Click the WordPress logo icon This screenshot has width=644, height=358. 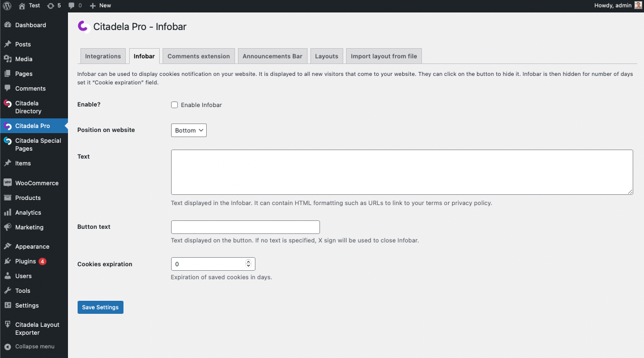7,6
